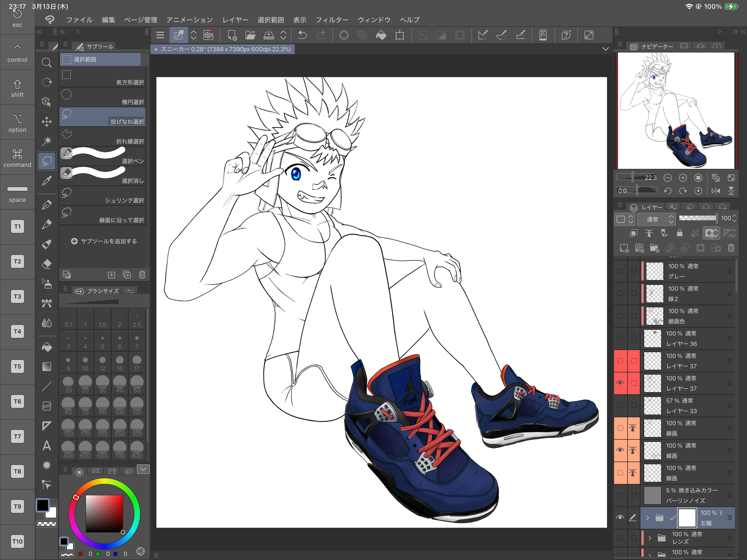Zoom out in Navigator panel
The image size is (747, 560).
tap(668, 178)
